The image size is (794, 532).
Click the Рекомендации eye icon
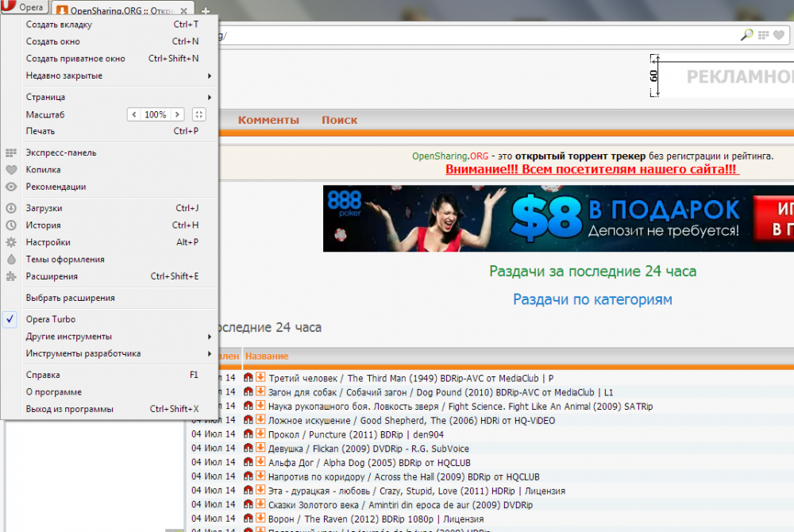point(11,187)
